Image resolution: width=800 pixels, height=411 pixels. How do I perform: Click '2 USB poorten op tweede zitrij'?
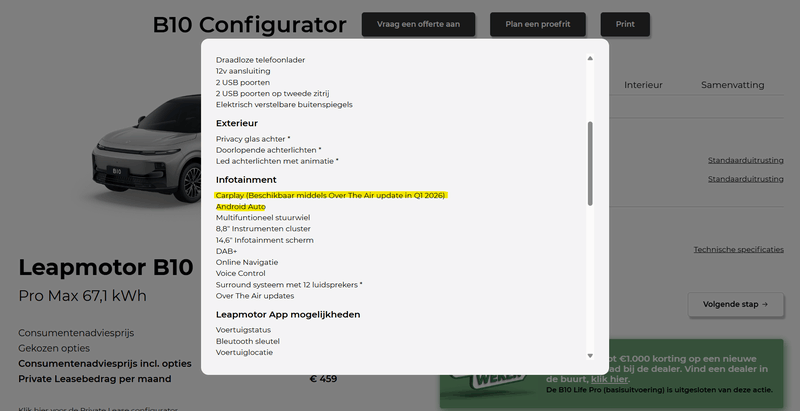(x=272, y=94)
